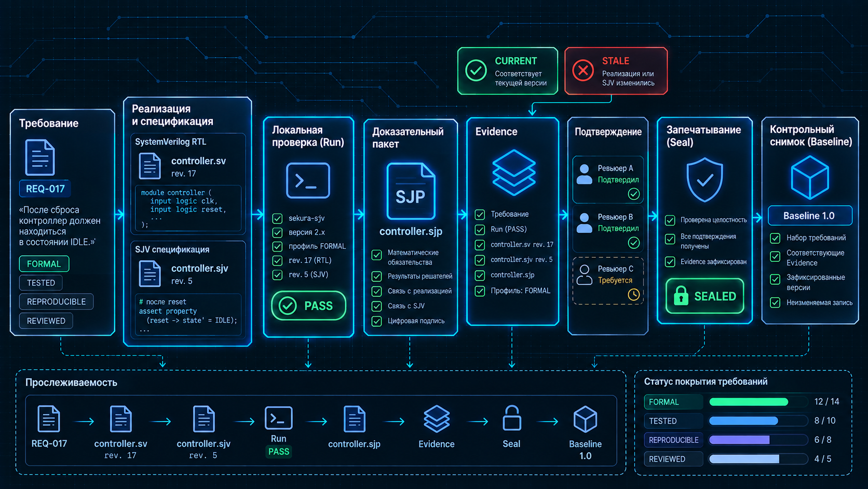Click the Baseline 1.0 button
This screenshot has height=489, width=868.
pos(810,216)
